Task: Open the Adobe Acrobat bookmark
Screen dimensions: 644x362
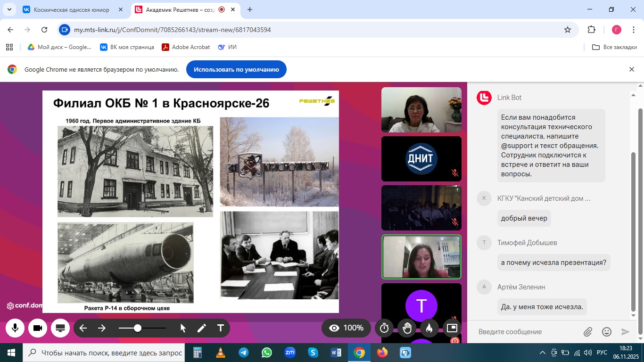Action: pyautogui.click(x=186, y=47)
